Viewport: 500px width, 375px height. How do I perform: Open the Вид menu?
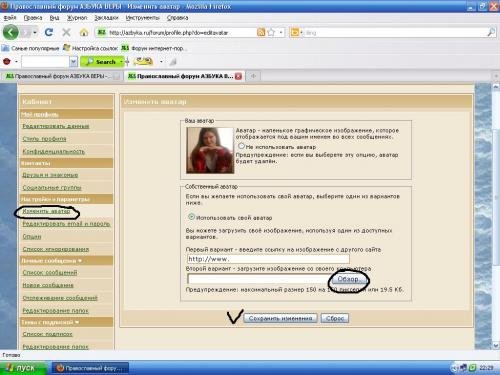pos(54,18)
